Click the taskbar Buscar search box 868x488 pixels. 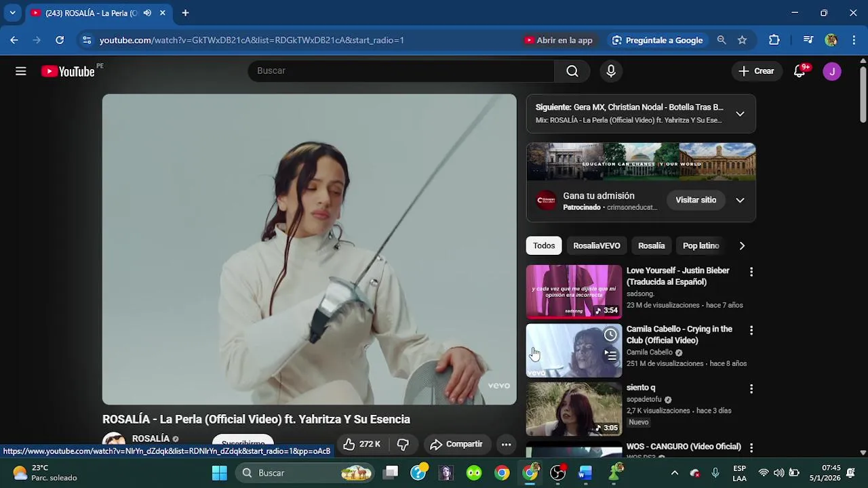(x=306, y=473)
